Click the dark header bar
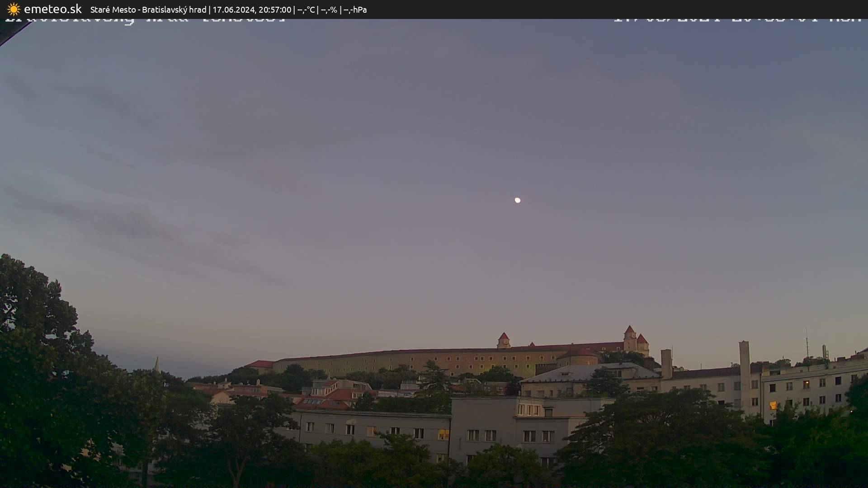 pyautogui.click(x=542, y=9)
